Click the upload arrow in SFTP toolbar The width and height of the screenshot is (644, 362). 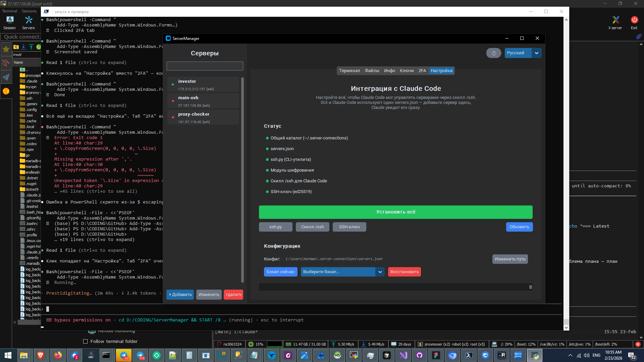[31, 47]
